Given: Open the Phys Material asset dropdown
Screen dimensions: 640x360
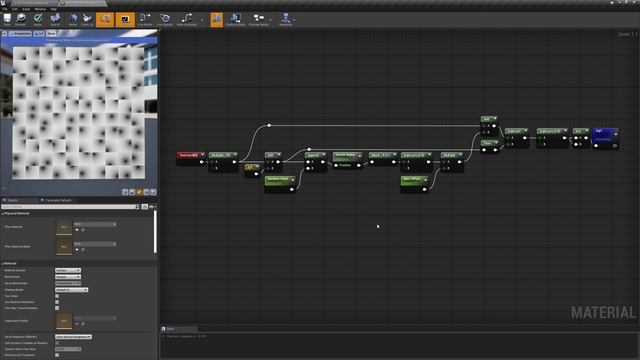Looking at the screenshot, I should pos(95,224).
